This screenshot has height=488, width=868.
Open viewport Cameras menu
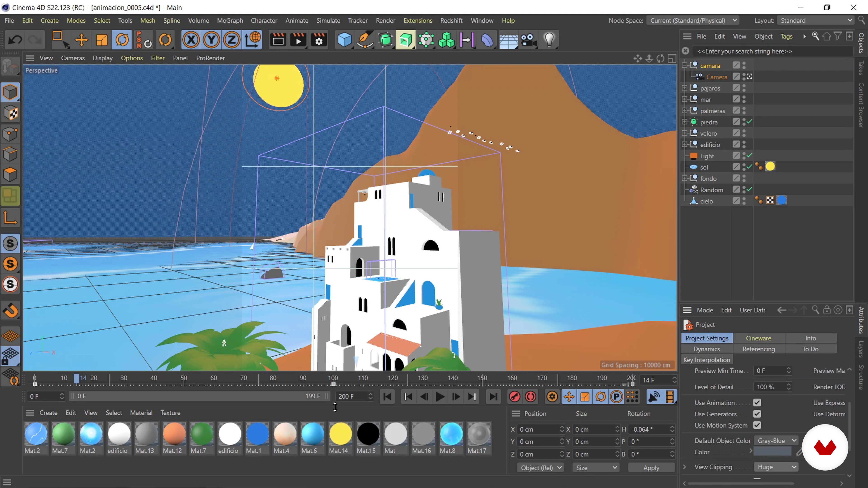(x=73, y=58)
